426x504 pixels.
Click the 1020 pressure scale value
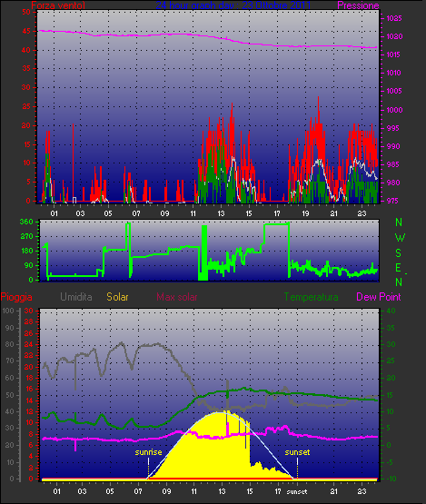click(394, 36)
